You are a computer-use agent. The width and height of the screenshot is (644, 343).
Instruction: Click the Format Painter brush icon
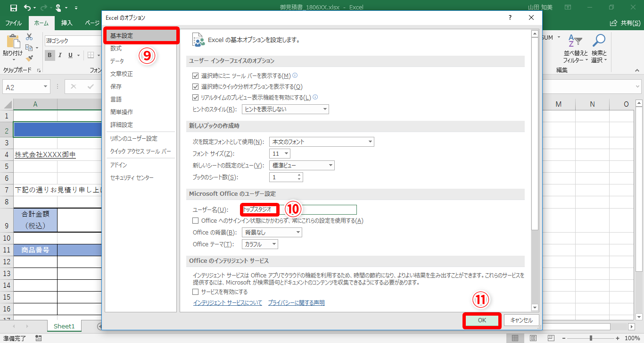click(29, 58)
